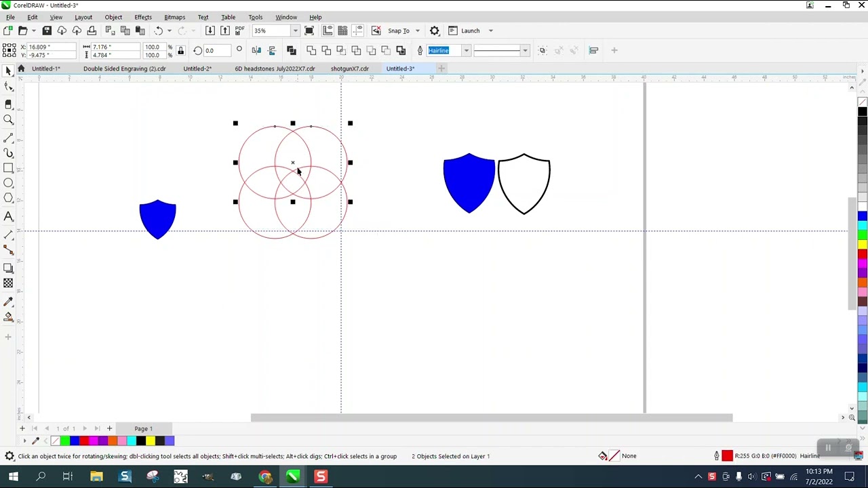This screenshot has width=868, height=488.
Task: Toggle Show Rulers button
Action: 328,30
